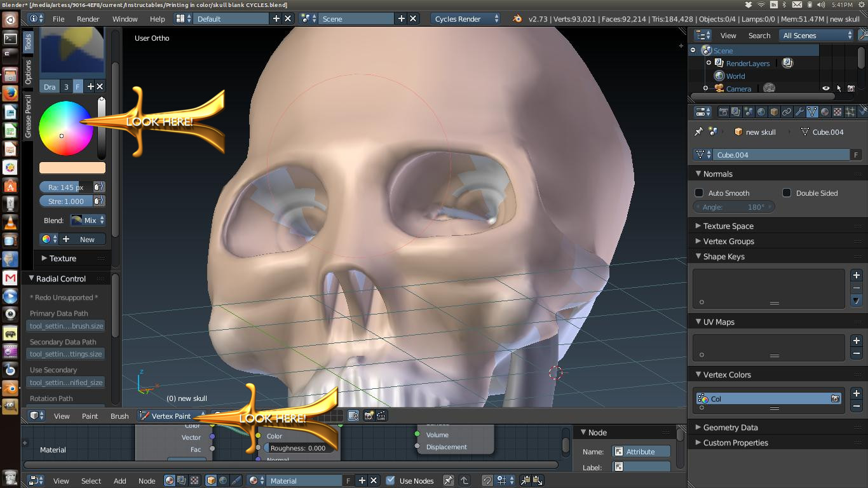Select the Col vertex color layer

point(769,398)
